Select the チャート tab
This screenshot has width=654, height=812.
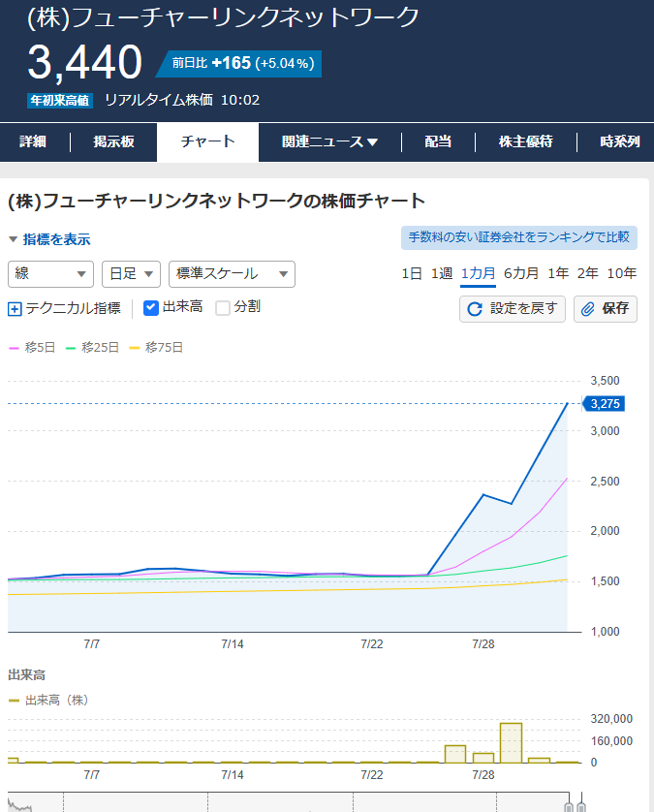click(x=207, y=141)
